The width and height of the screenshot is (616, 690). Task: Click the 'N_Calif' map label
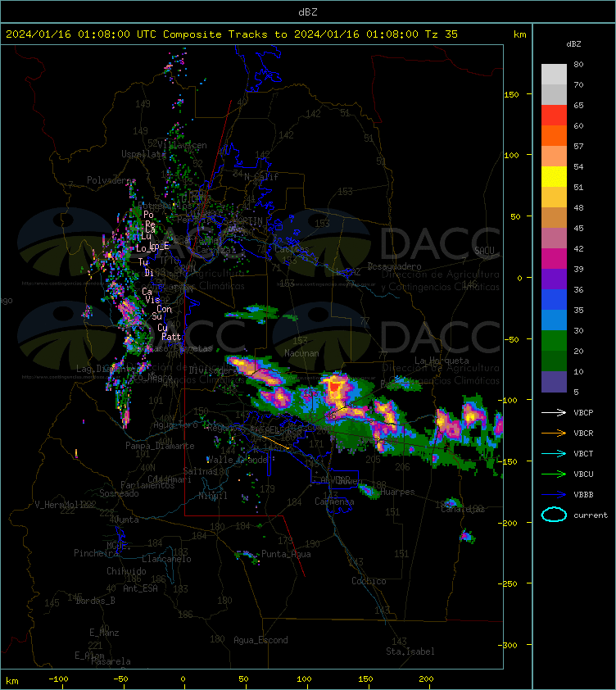click(x=261, y=177)
